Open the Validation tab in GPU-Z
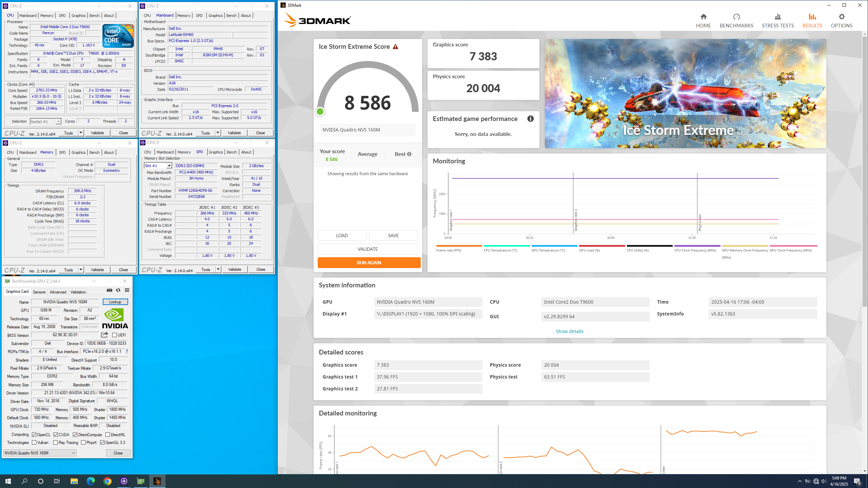The width and height of the screenshot is (868, 488). (x=78, y=292)
